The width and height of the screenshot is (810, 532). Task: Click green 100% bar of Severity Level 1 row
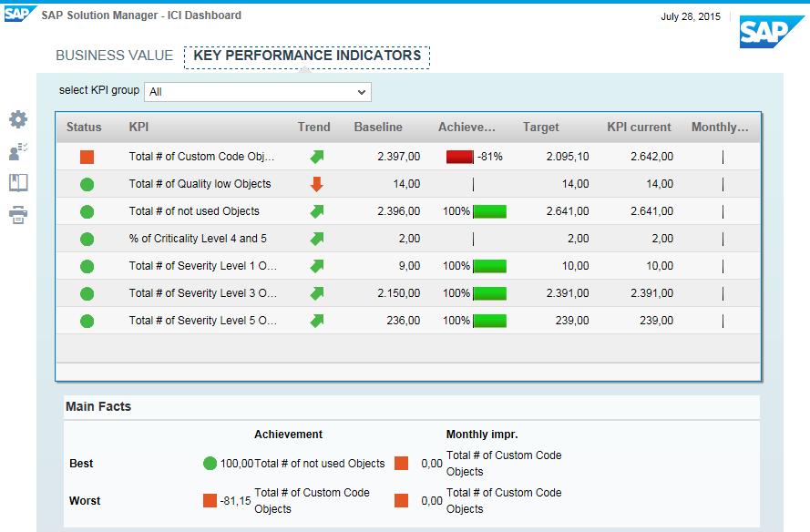click(x=489, y=266)
